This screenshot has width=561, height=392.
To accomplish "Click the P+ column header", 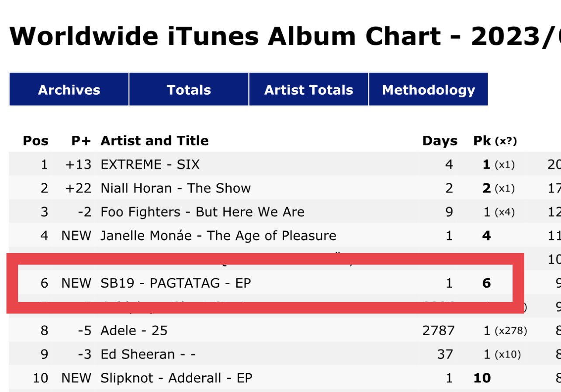I will [x=81, y=141].
